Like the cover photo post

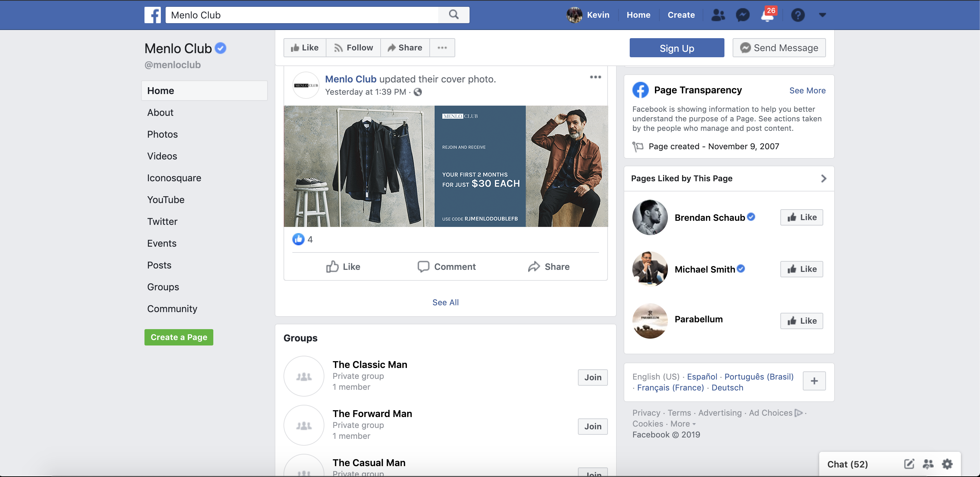343,267
